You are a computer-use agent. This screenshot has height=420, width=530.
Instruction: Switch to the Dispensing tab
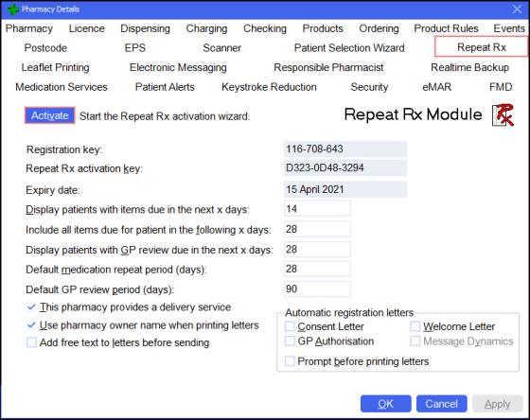pos(146,28)
